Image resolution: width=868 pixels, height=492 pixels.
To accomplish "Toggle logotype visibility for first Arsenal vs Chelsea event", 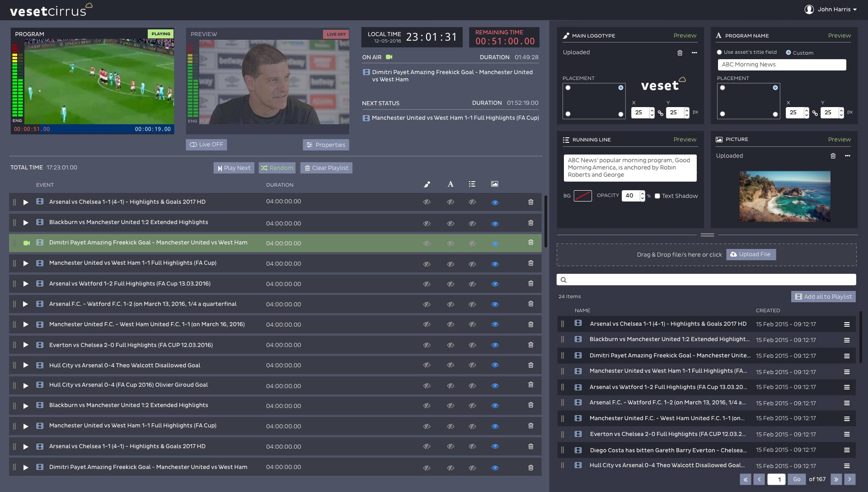I will pyautogui.click(x=427, y=202).
